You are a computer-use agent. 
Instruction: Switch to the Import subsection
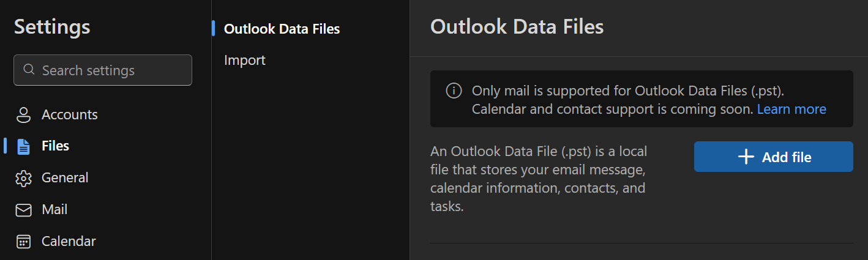click(245, 61)
